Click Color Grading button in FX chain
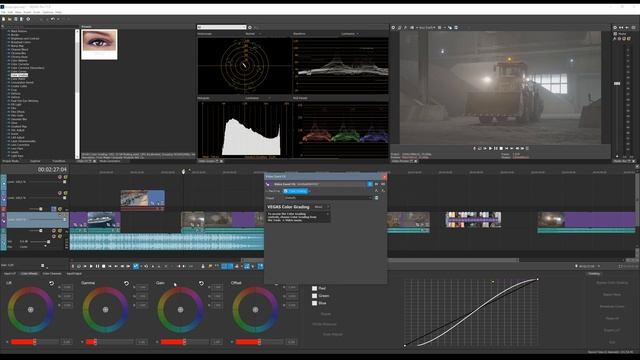The image size is (640, 360). click(296, 191)
